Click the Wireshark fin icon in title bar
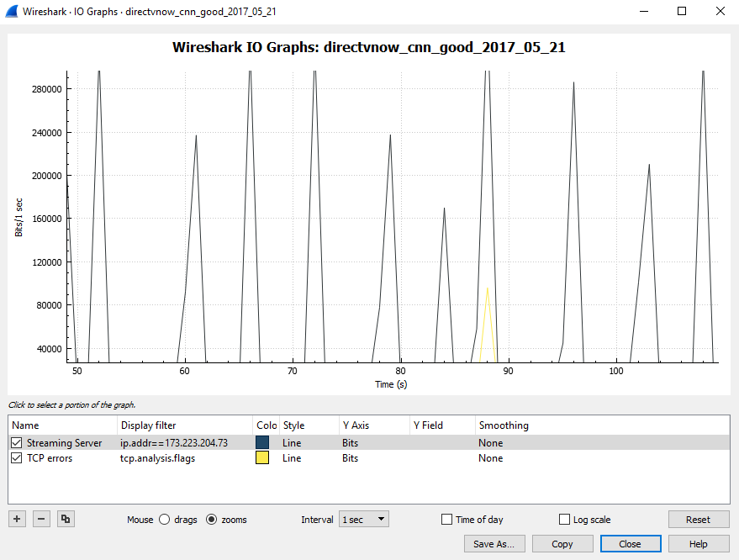739x560 pixels. click(x=12, y=11)
